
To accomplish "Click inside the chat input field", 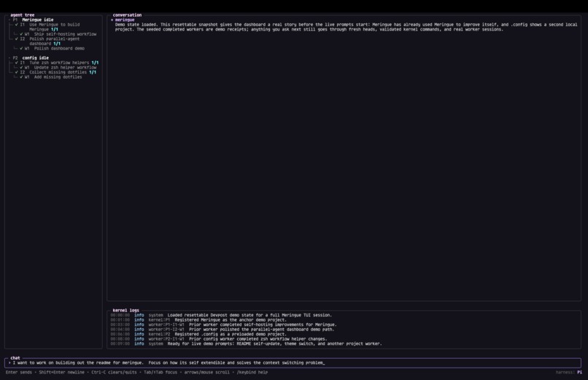I will click(293, 362).
